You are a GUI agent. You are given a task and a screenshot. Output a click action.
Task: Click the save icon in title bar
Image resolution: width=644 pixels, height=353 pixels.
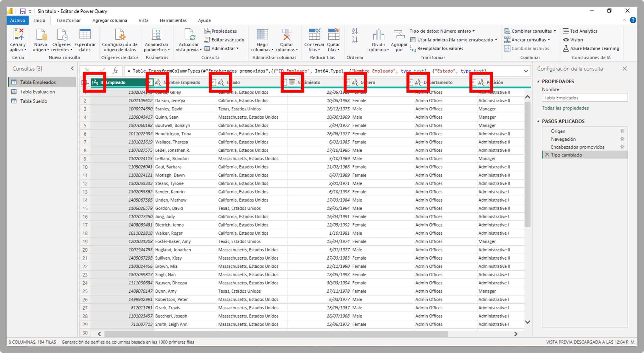(23, 11)
